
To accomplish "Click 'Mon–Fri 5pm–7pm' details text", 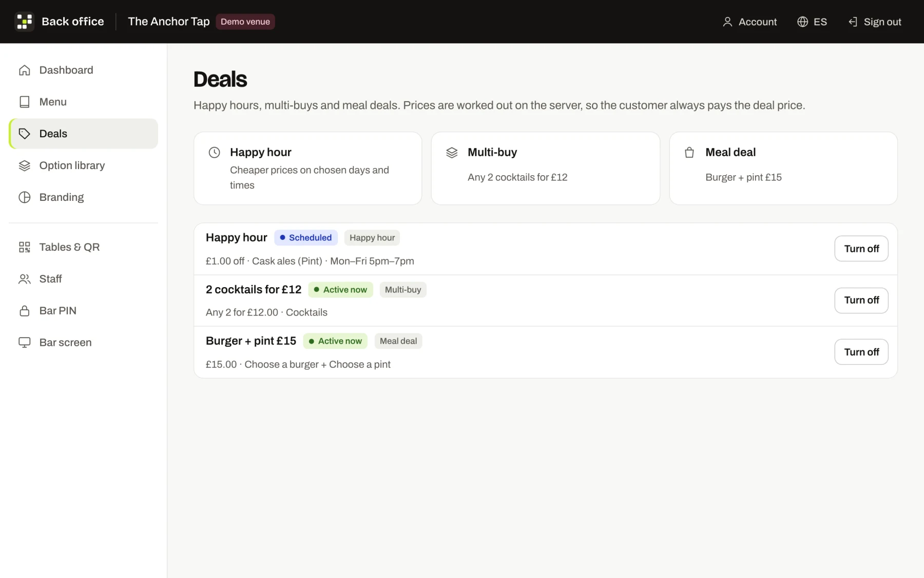I will [x=372, y=262].
